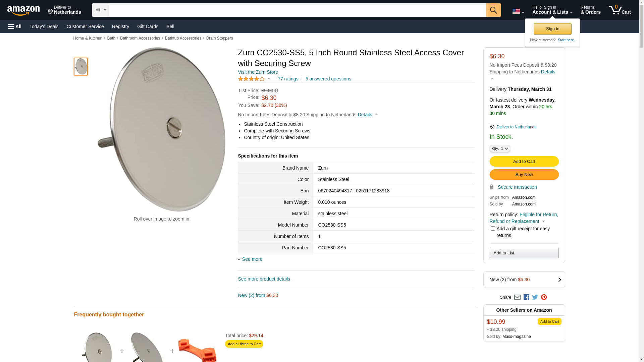The image size is (644, 362).
Task: Expand See more specifications
Action: coord(252,259)
